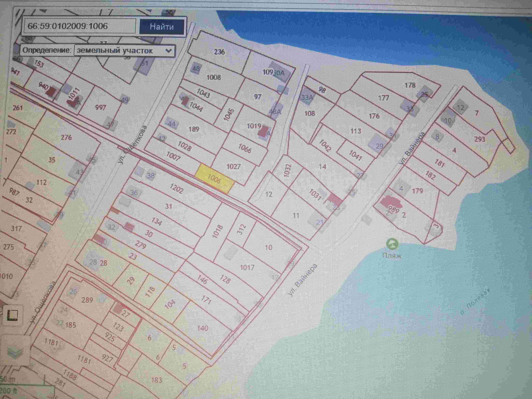Click the green Пляж beach marker
The height and width of the screenshot is (399, 532).
coord(392,244)
